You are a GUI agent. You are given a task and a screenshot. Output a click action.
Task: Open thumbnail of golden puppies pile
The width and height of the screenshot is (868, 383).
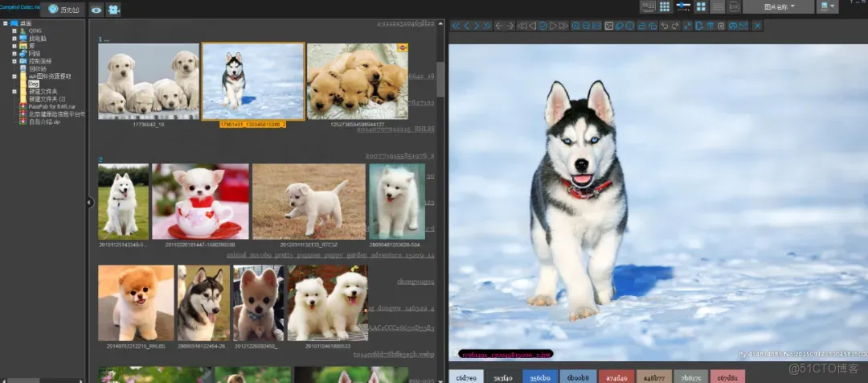point(358,81)
